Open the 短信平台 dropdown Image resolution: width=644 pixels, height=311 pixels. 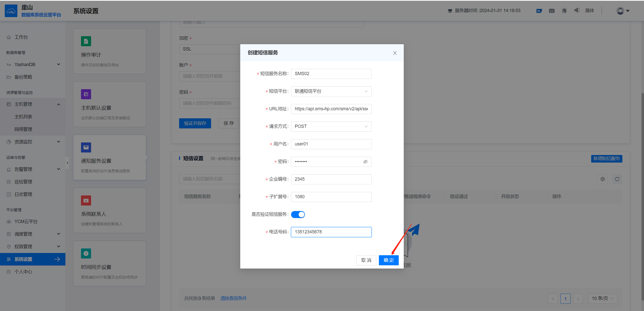(331, 91)
